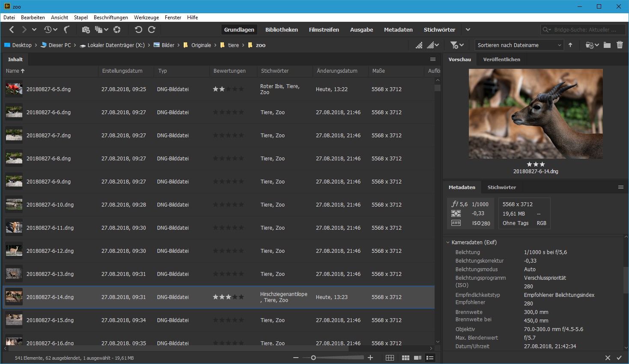Select the thumbnail of 20180827-6-5.dng

coord(14,89)
